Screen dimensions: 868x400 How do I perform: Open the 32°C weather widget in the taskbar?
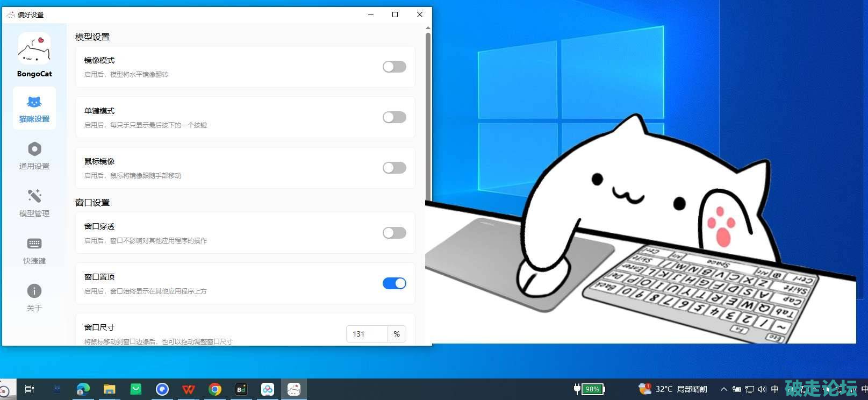pyautogui.click(x=674, y=389)
